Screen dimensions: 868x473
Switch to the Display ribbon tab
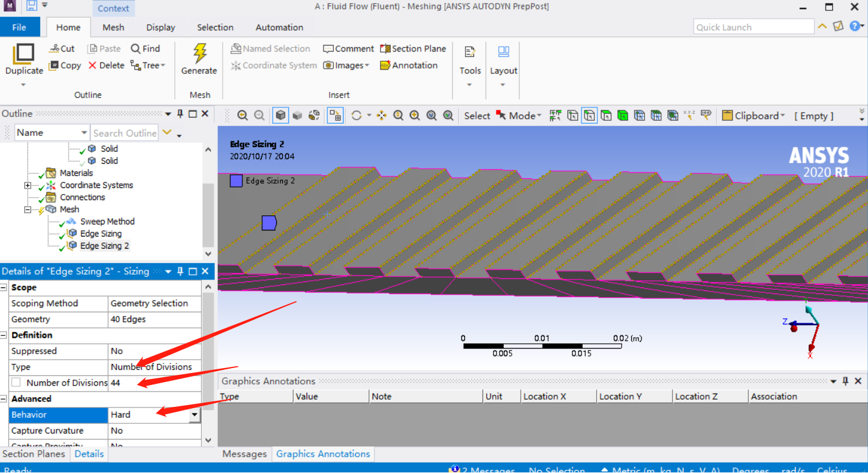point(161,27)
